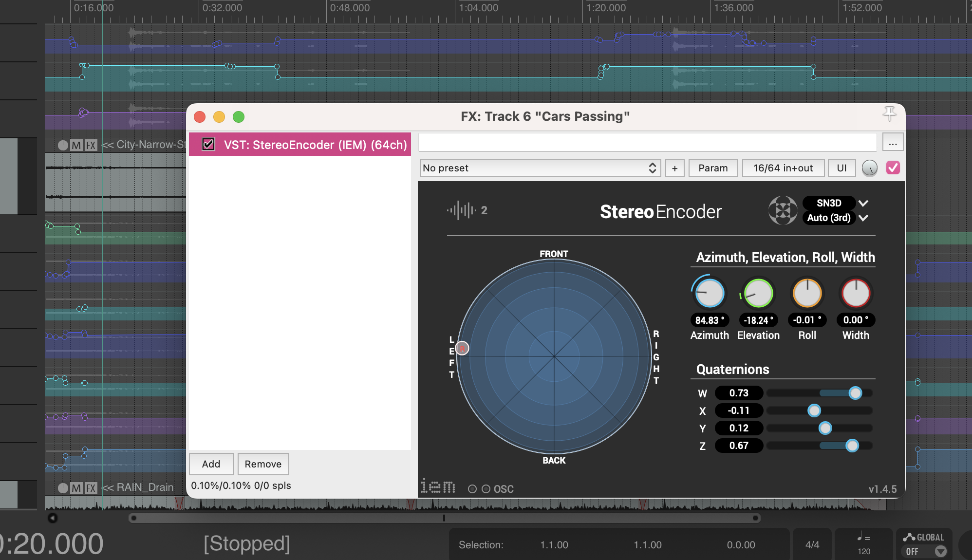Click the quaternion X slider handle

pyautogui.click(x=814, y=411)
